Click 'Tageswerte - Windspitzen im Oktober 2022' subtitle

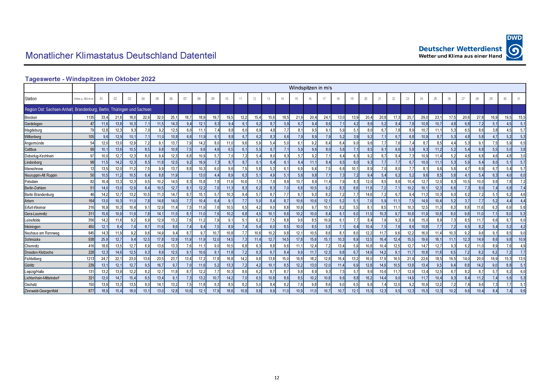pyautogui.click(x=90, y=79)
